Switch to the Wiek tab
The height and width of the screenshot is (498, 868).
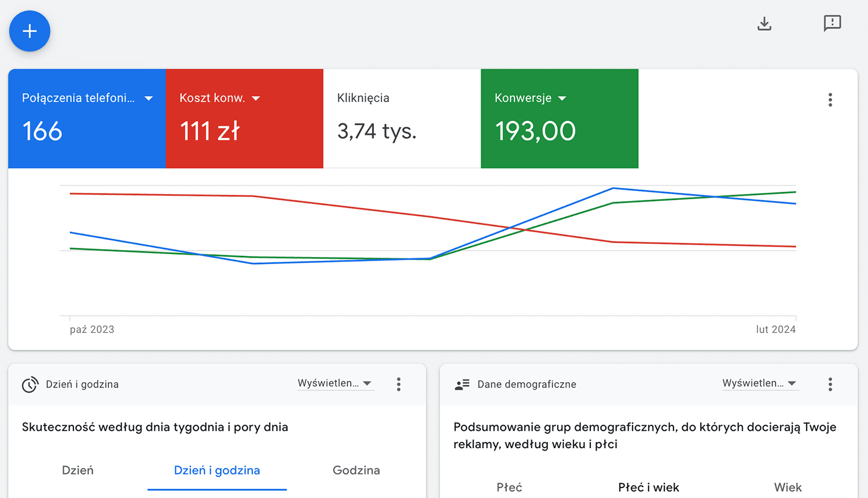point(788,487)
